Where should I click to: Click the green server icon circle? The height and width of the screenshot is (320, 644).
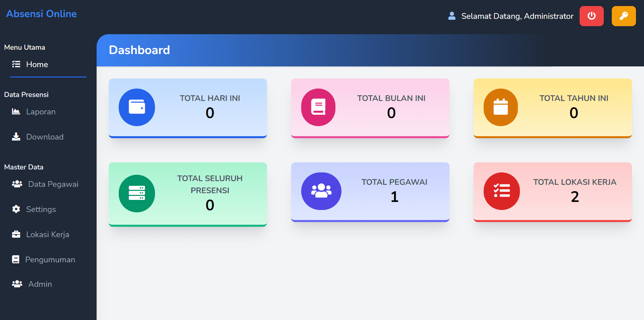pyautogui.click(x=137, y=193)
